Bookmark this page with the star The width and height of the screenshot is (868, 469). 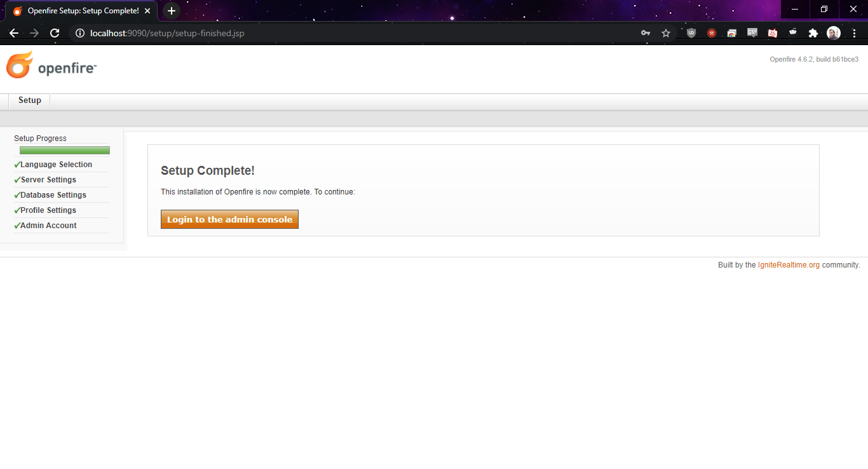pyautogui.click(x=666, y=33)
